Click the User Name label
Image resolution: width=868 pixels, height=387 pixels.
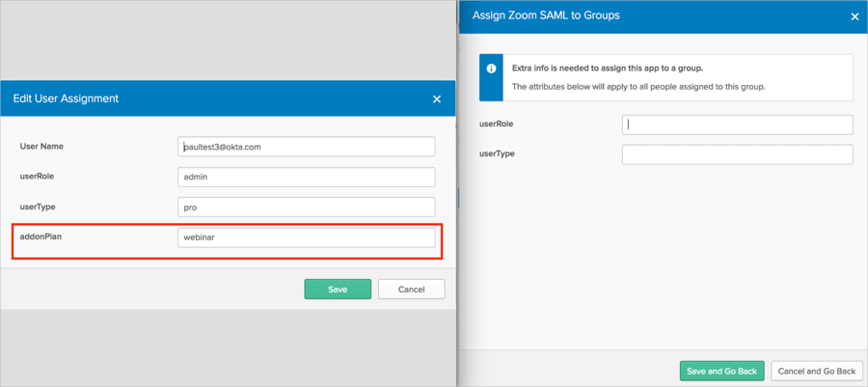[x=41, y=147]
